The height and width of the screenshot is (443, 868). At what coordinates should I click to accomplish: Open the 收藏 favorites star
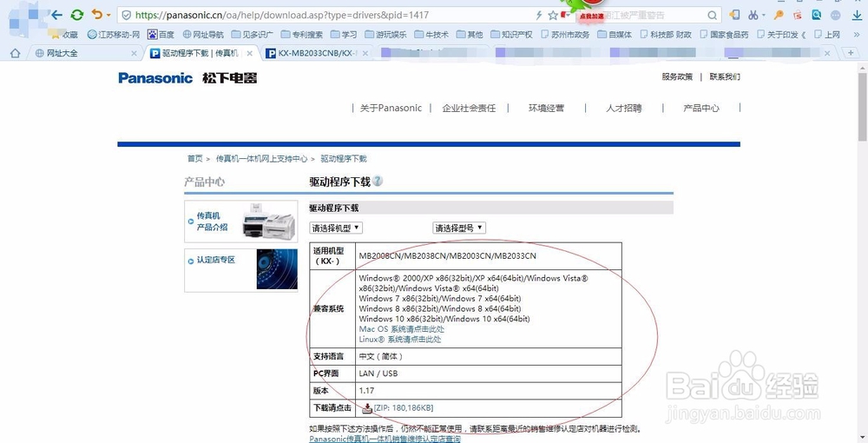pos(63,35)
